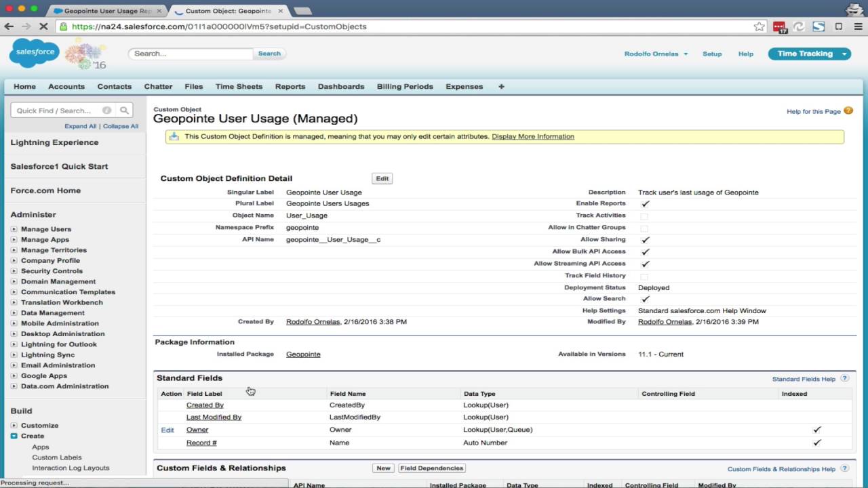Click the plus tab to view all tabs
868x488 pixels.
[x=501, y=87]
